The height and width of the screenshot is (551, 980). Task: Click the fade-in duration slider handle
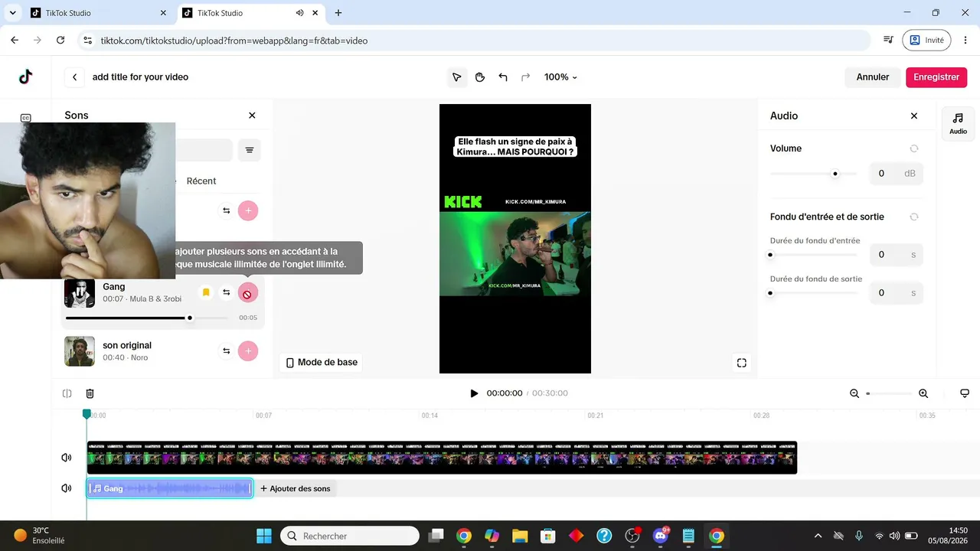(x=770, y=255)
